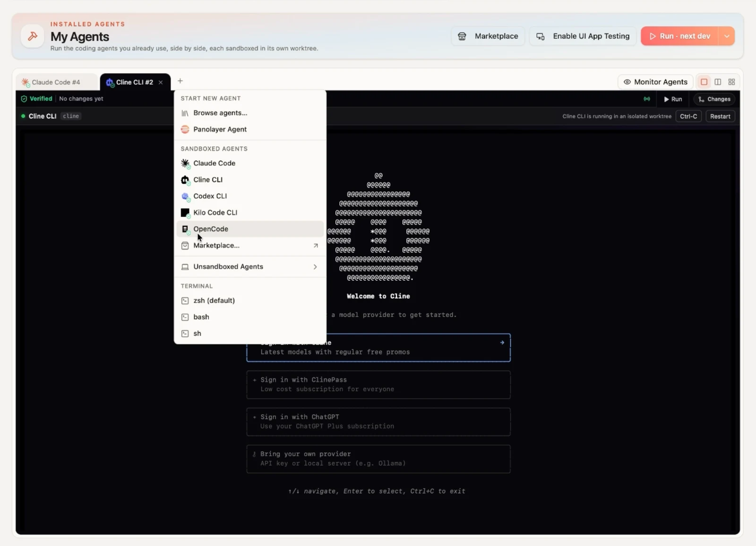
Task: Close the Cline CLI #2 tab
Action: click(161, 82)
